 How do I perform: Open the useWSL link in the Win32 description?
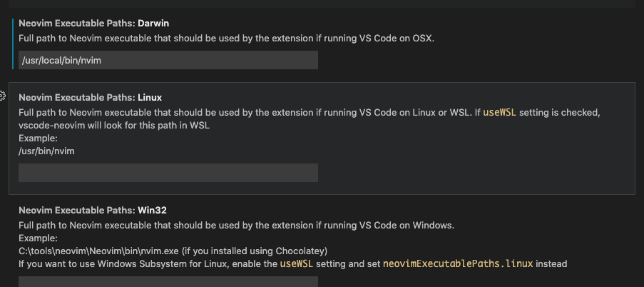coord(297,264)
